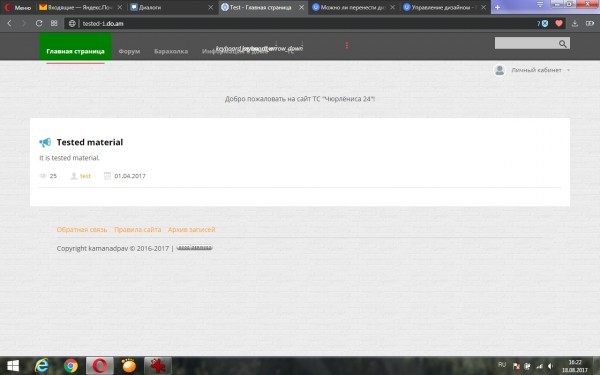Click the heart bookmark icon in address bar

pyautogui.click(x=559, y=23)
